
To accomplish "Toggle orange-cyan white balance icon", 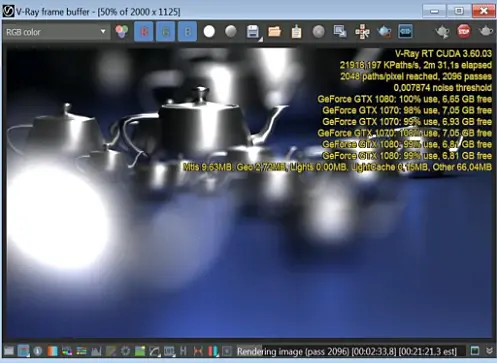I will 52,351.
